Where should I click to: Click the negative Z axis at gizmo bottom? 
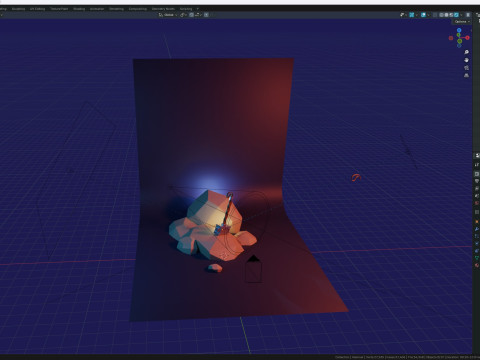[x=459, y=45]
